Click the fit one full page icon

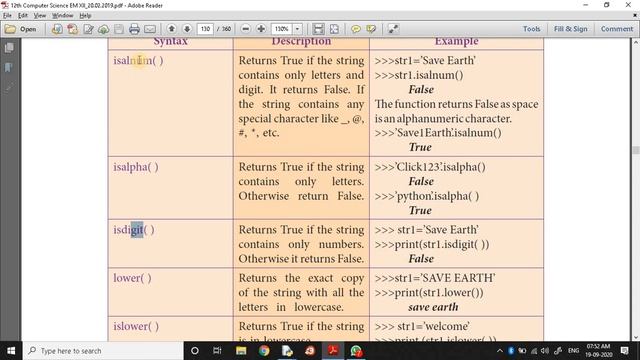pyautogui.click(x=334, y=29)
